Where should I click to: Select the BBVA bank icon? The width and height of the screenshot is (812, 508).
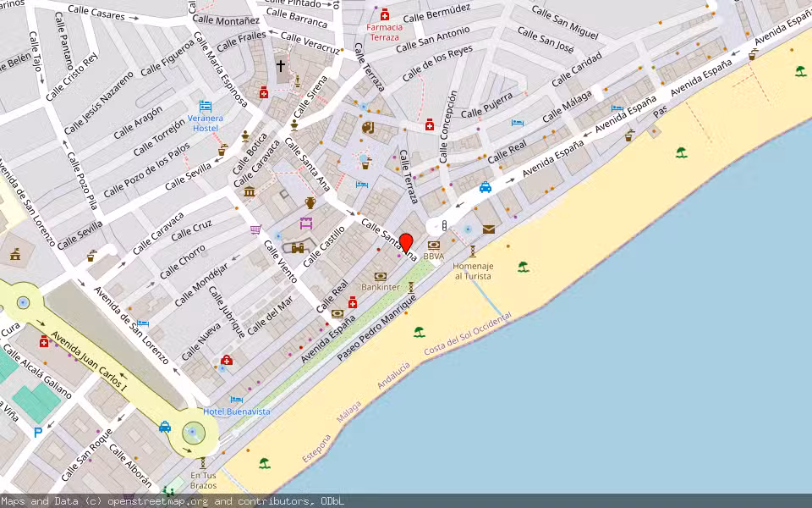point(434,245)
